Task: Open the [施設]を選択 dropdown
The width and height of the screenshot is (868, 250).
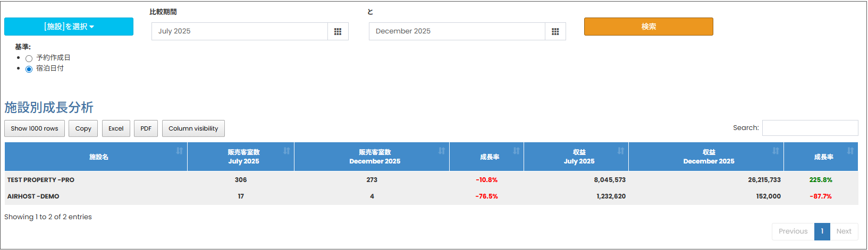Action: click(69, 27)
